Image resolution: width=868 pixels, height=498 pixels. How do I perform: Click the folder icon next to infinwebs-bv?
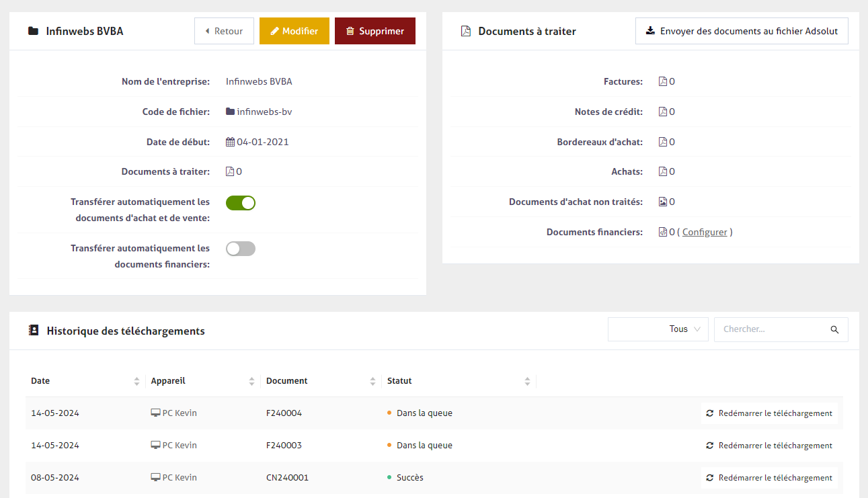tap(231, 112)
